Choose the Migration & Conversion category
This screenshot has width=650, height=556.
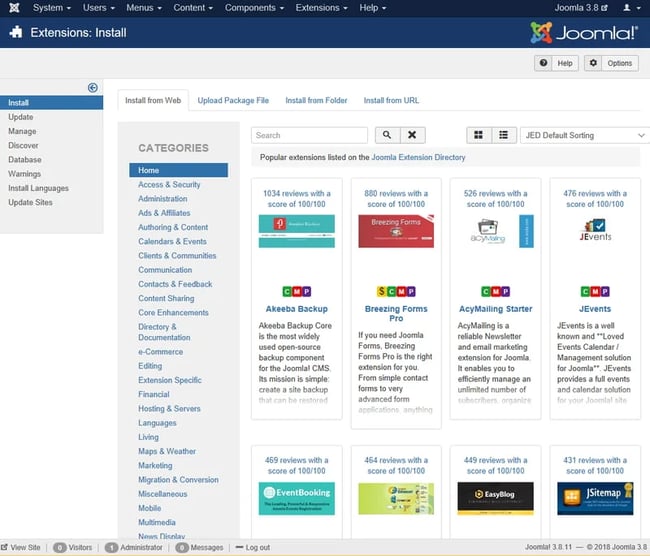pos(178,480)
